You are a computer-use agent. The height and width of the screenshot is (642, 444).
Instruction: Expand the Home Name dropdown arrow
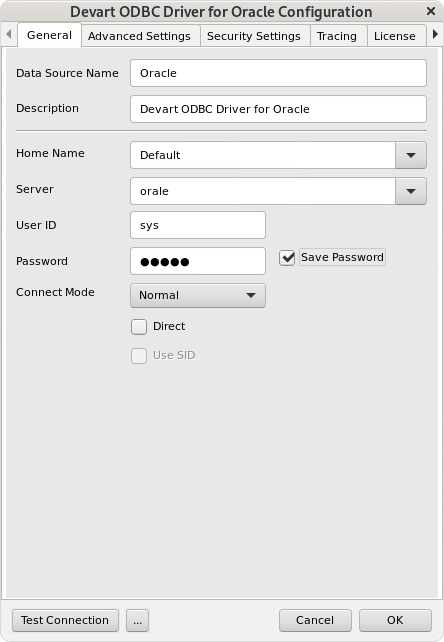click(411, 155)
